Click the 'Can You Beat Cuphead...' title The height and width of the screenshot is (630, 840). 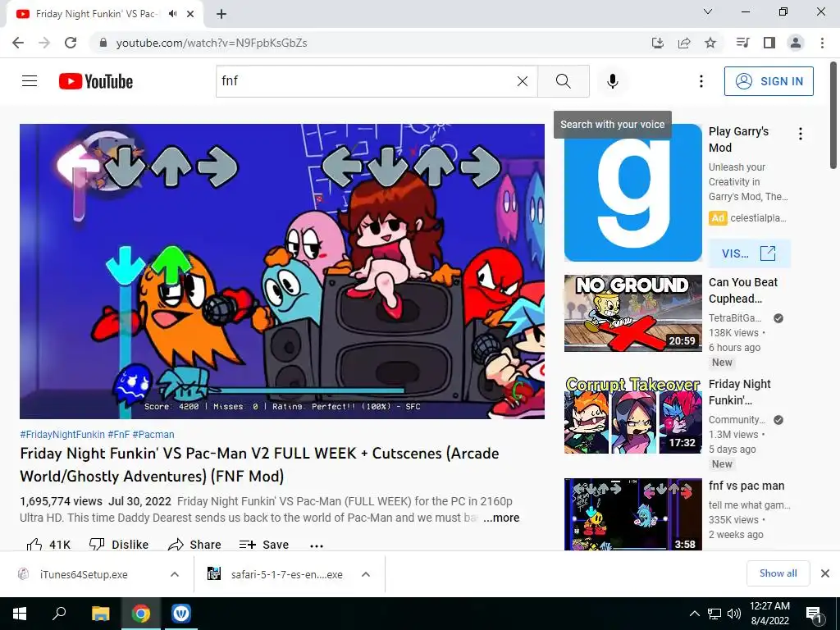click(743, 290)
